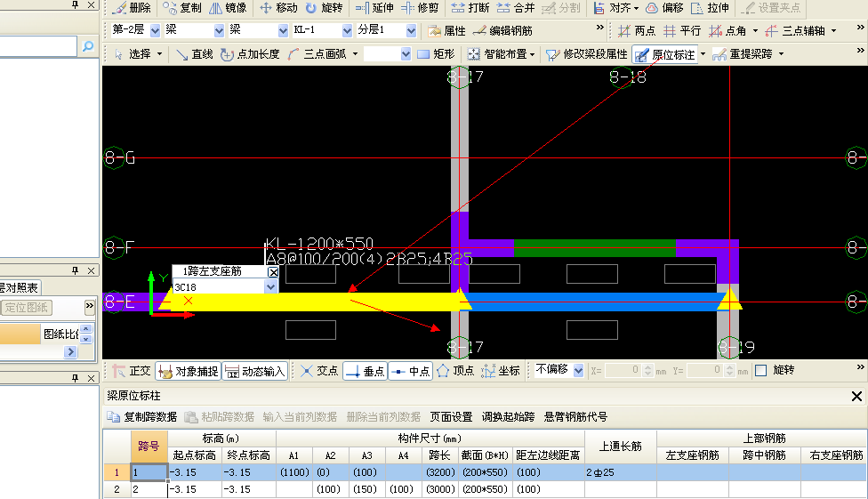Click the search input field
Viewport: 868px width, 499px height.
(x=37, y=46)
